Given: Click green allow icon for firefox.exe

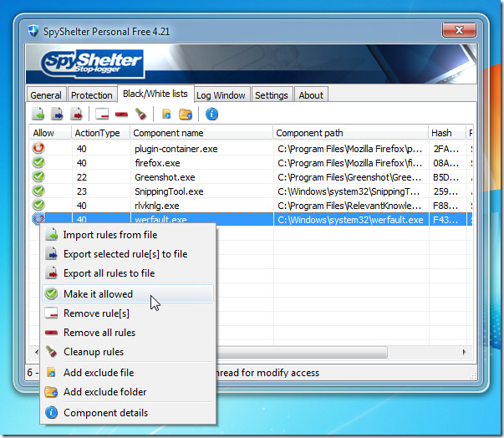Looking at the screenshot, I should tap(38, 162).
